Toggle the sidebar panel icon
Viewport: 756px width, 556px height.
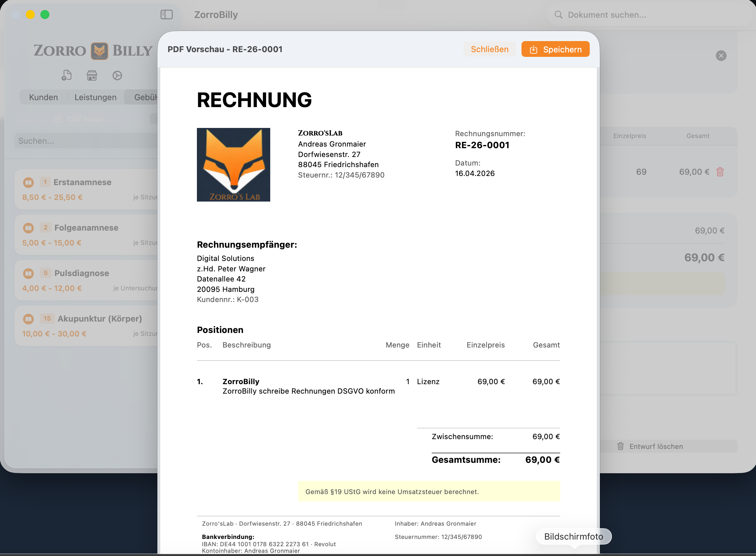[166, 15]
